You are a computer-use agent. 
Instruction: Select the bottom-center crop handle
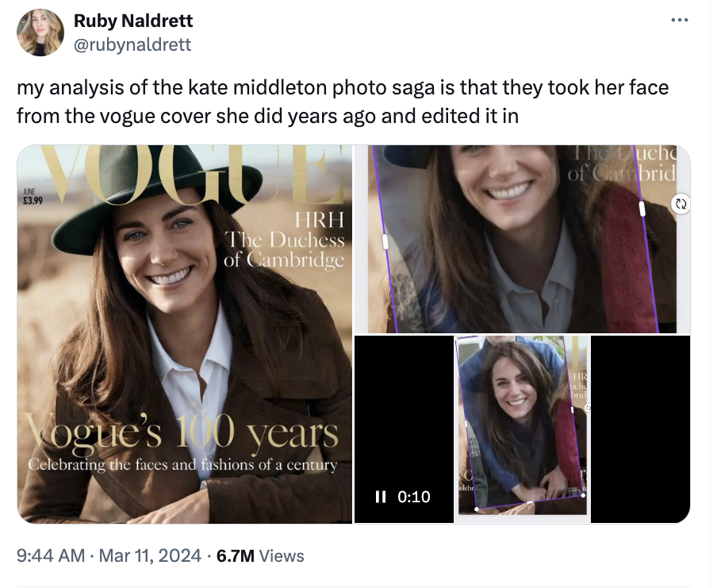point(530,503)
